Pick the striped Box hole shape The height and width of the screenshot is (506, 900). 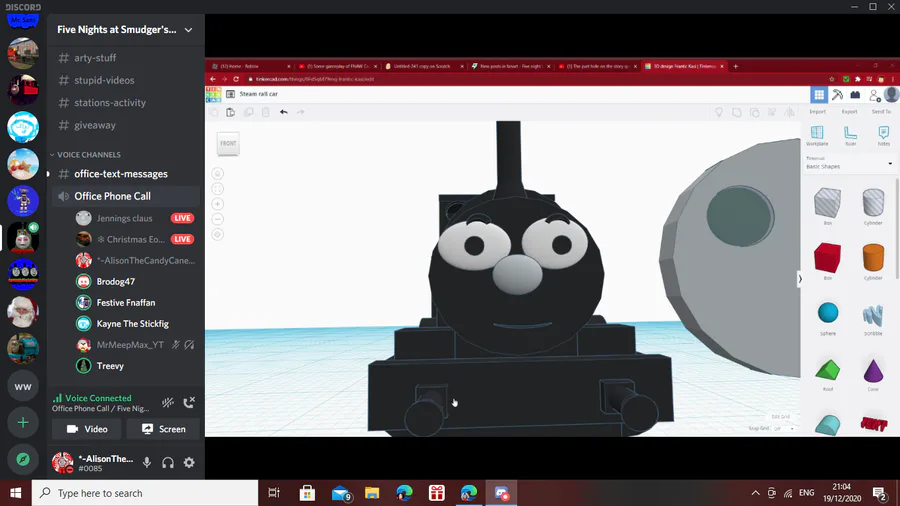coord(827,203)
